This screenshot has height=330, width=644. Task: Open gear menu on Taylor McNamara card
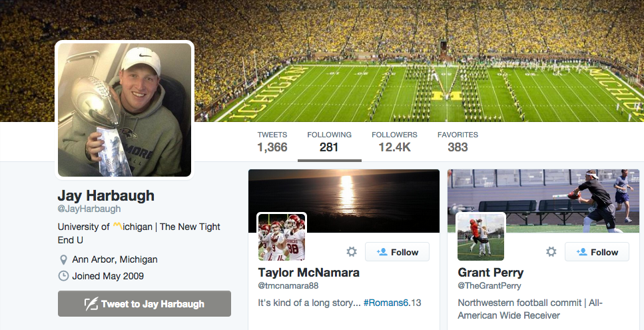(352, 252)
